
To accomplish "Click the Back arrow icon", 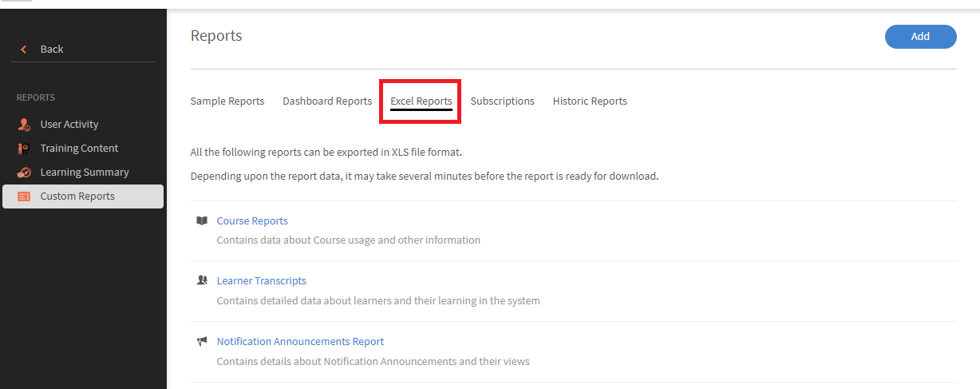I will 24,50.
